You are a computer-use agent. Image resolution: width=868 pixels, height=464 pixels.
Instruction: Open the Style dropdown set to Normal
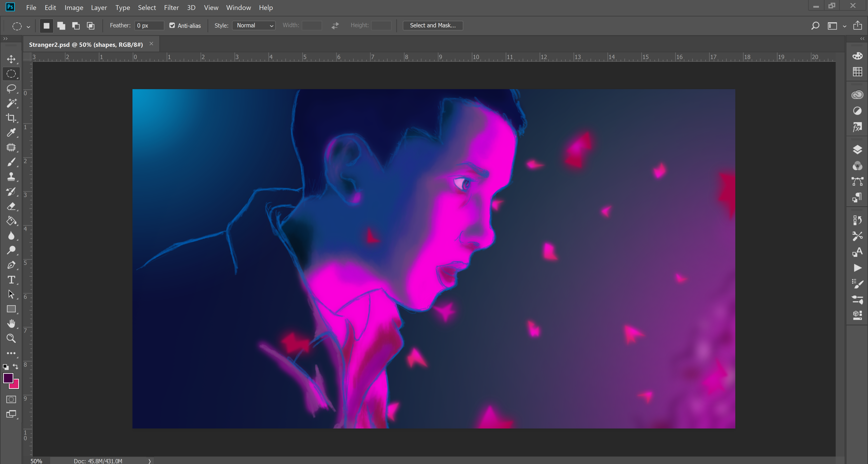(254, 25)
